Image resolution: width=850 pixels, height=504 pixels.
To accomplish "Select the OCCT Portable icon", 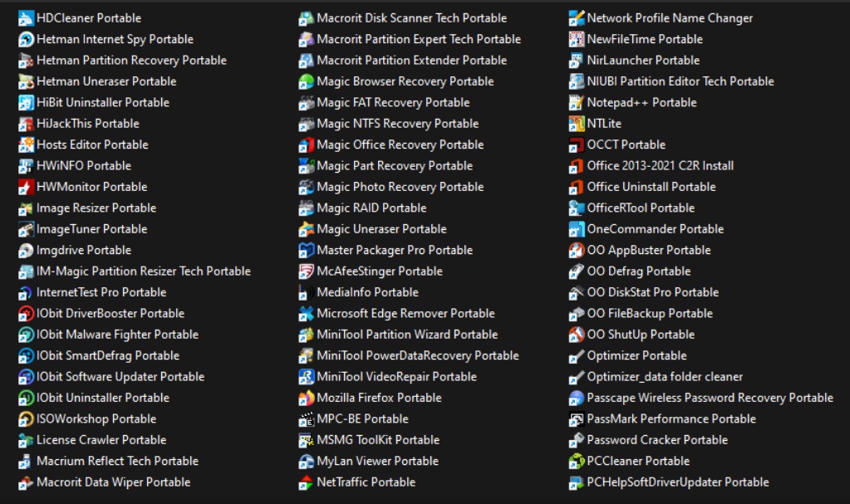I will pyautogui.click(x=576, y=145).
